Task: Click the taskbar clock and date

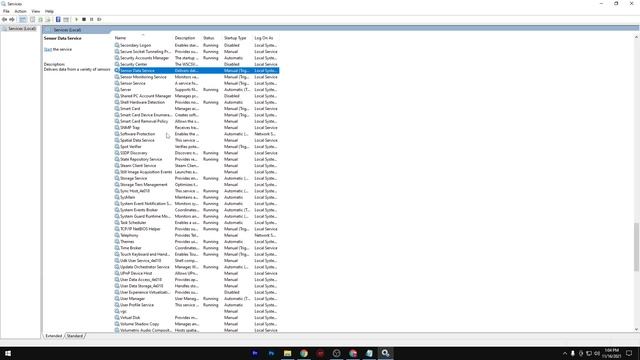Action: point(611,353)
